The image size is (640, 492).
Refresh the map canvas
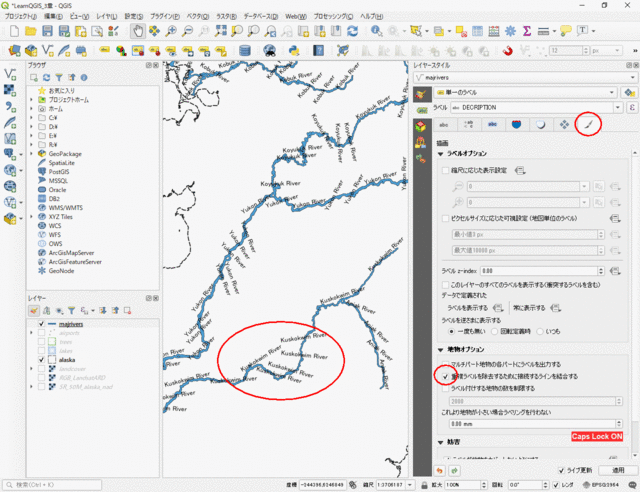(353, 31)
